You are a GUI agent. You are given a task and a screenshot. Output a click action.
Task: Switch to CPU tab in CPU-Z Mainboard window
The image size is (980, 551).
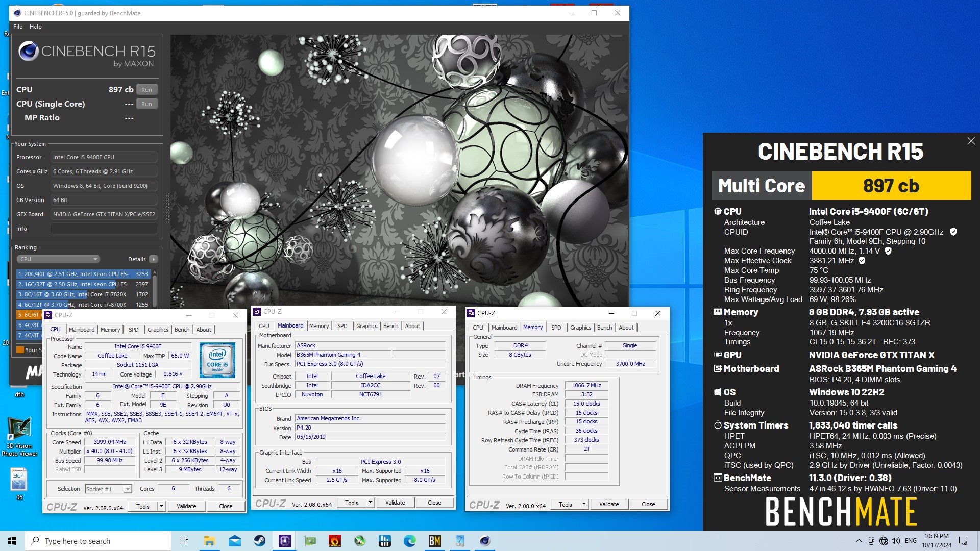pyautogui.click(x=264, y=326)
